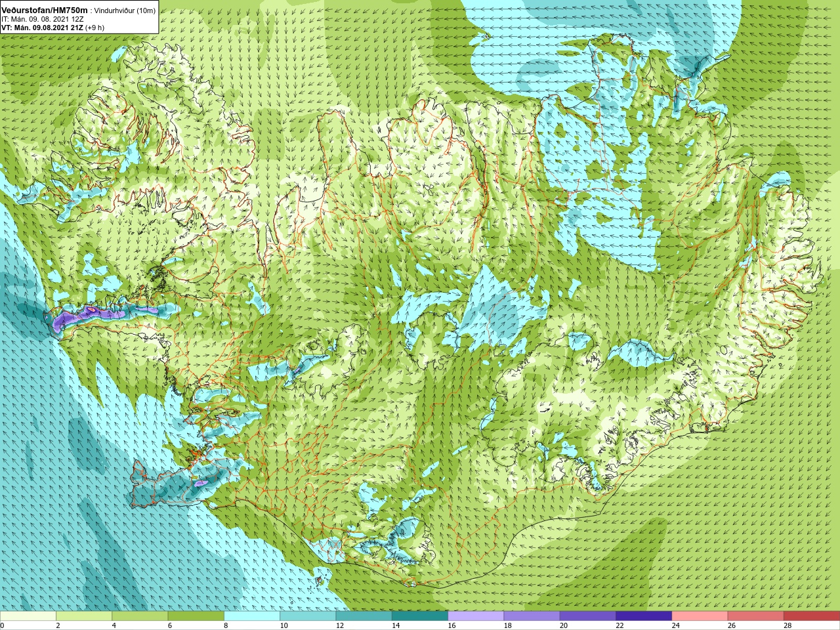Viewport: 840px width, 630px height.
Task: Click the red legend swatch above 28
Action: pyautogui.click(x=812, y=616)
